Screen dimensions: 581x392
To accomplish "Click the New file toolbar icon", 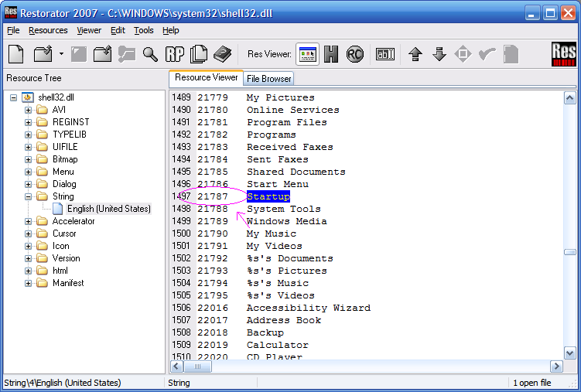I will point(16,54).
